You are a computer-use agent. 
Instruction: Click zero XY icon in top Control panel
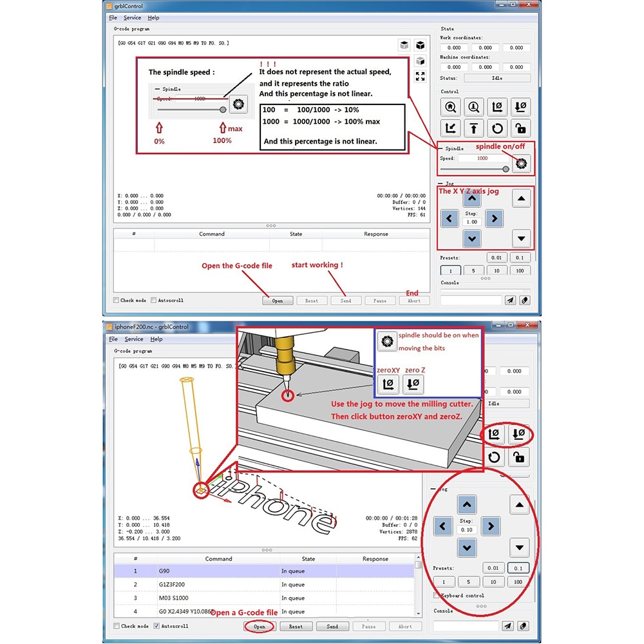[497, 107]
